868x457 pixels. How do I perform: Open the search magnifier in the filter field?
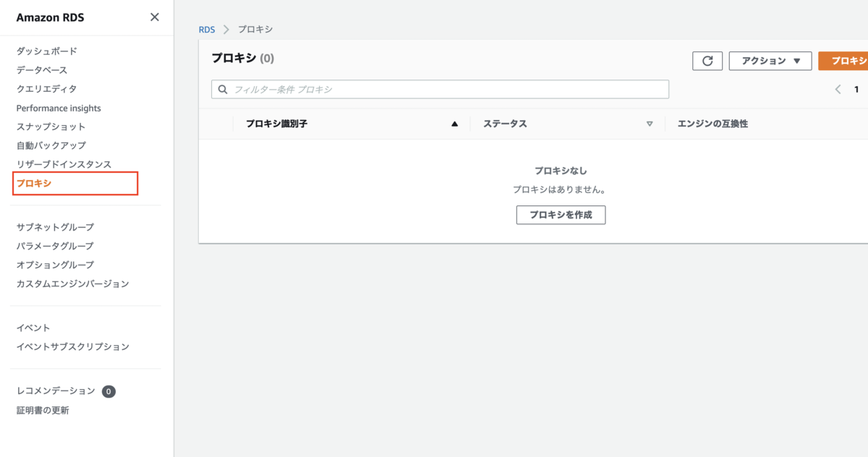coord(222,89)
